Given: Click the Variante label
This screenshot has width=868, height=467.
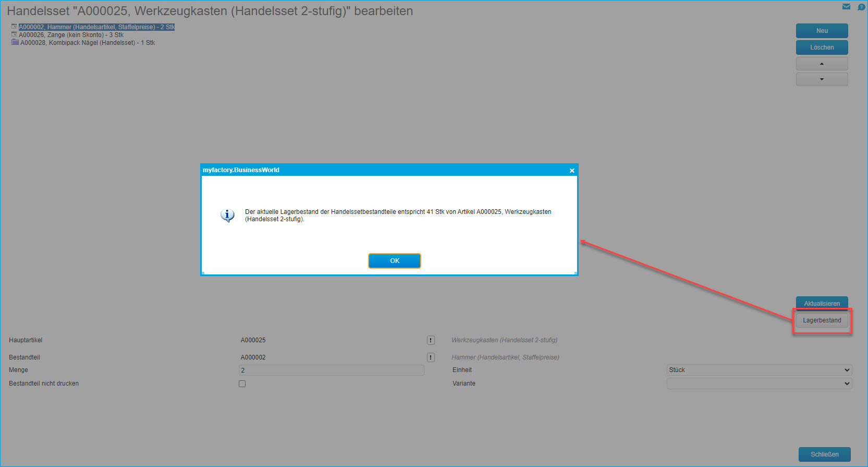Looking at the screenshot, I should click(464, 384).
